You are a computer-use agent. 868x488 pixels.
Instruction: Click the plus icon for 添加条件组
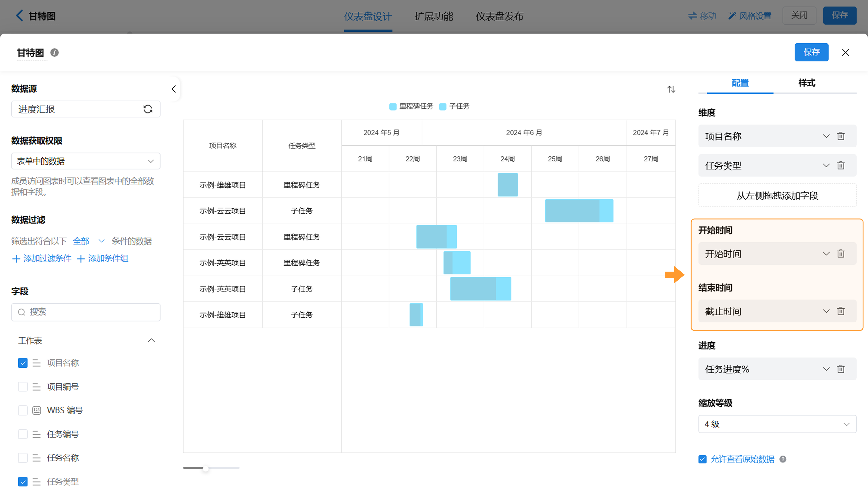click(80, 259)
